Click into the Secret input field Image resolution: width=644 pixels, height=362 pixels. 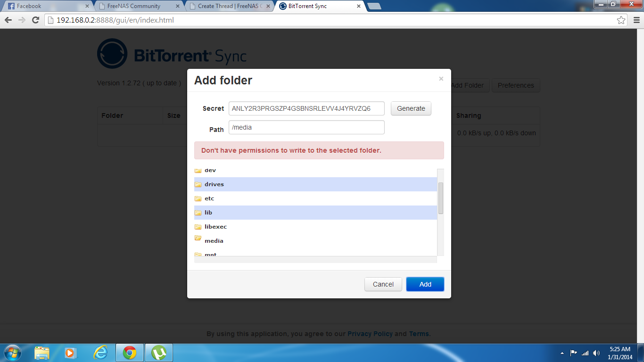[x=306, y=108]
